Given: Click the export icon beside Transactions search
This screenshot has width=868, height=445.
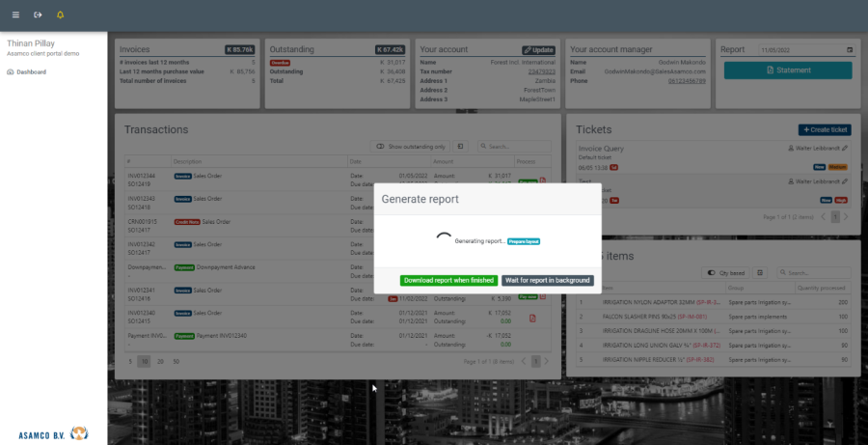Looking at the screenshot, I should (460, 147).
